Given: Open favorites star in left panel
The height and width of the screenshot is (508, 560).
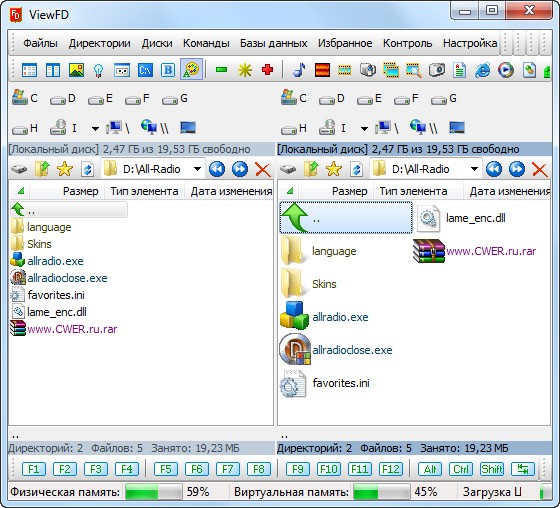Looking at the screenshot, I should 65,169.
